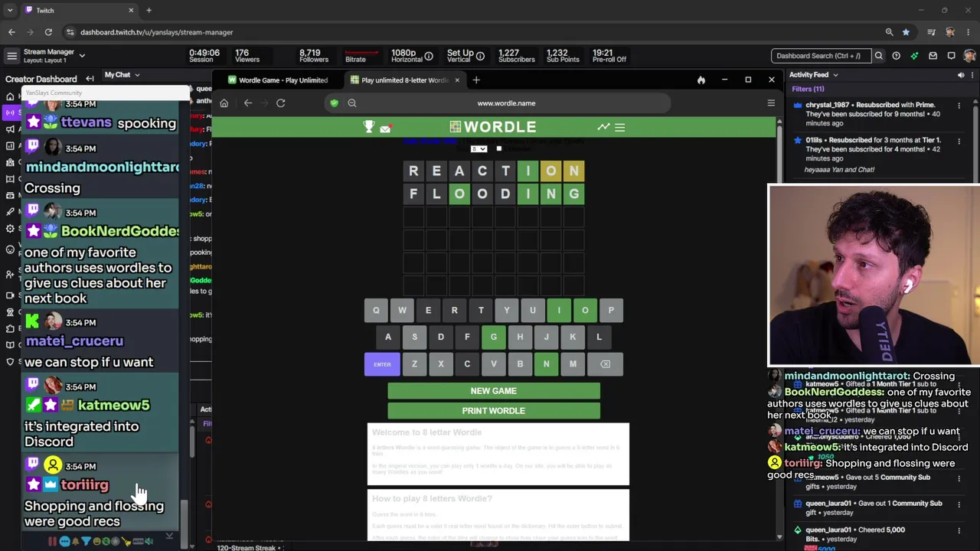Image resolution: width=980 pixels, height=551 pixels.
Task: Click the green sparkle icon in Twitch header
Action: [x=914, y=56]
